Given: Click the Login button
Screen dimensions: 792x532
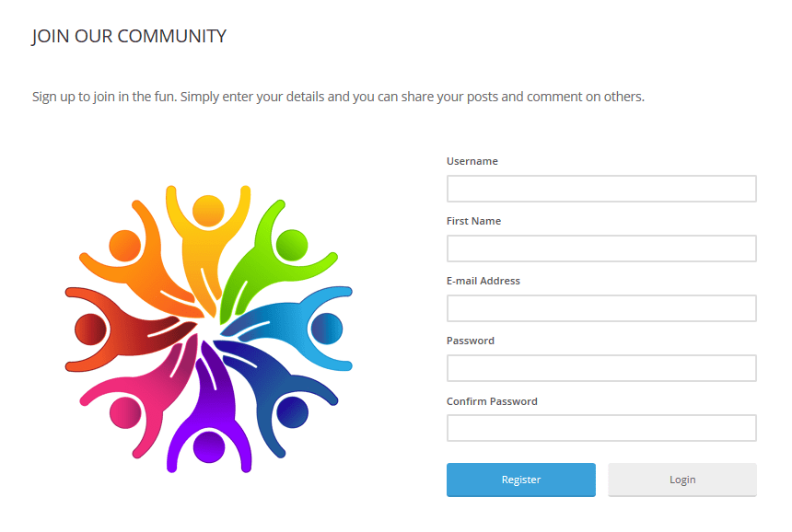Looking at the screenshot, I should tap(681, 480).
